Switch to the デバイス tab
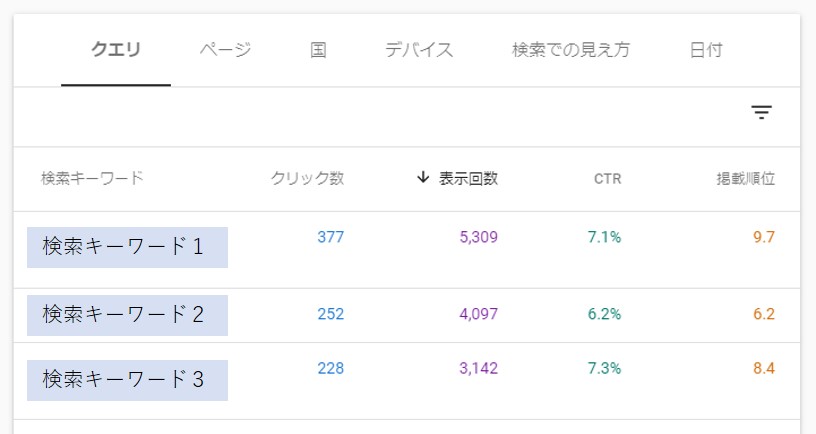This screenshot has width=816, height=434. [419, 50]
